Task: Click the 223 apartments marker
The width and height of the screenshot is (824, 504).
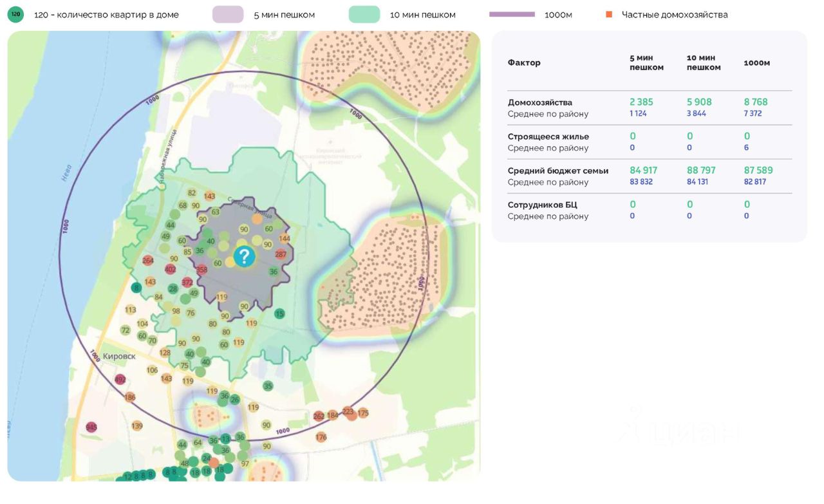Action: [x=348, y=411]
